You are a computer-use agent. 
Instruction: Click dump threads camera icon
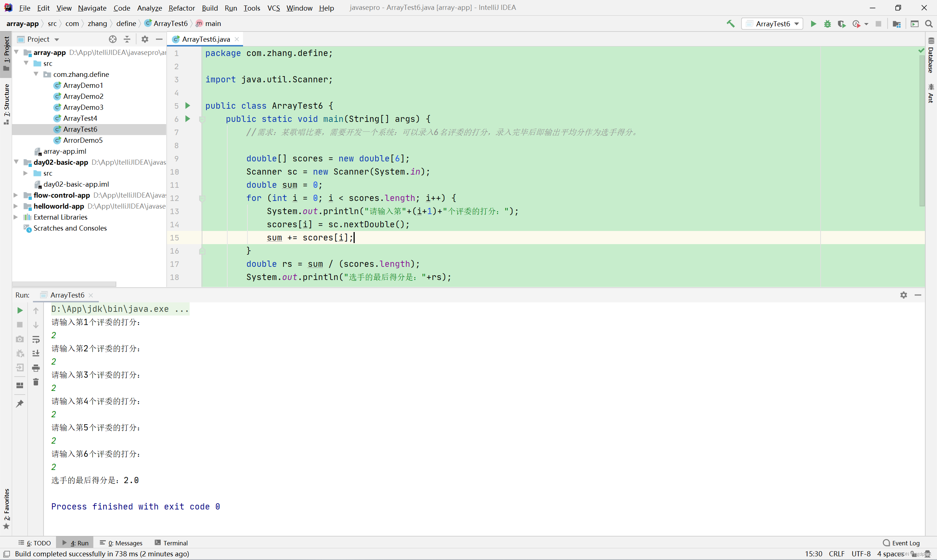pyautogui.click(x=20, y=339)
